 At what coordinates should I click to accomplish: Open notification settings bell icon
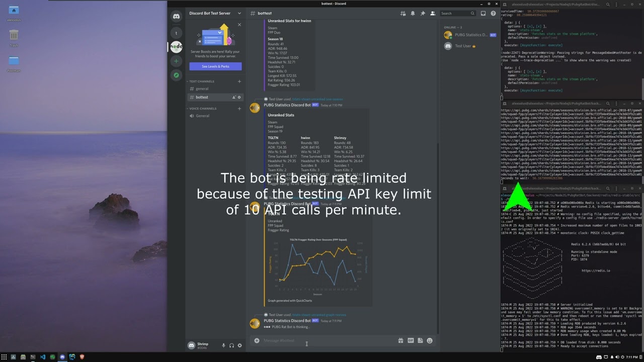[x=413, y=14]
